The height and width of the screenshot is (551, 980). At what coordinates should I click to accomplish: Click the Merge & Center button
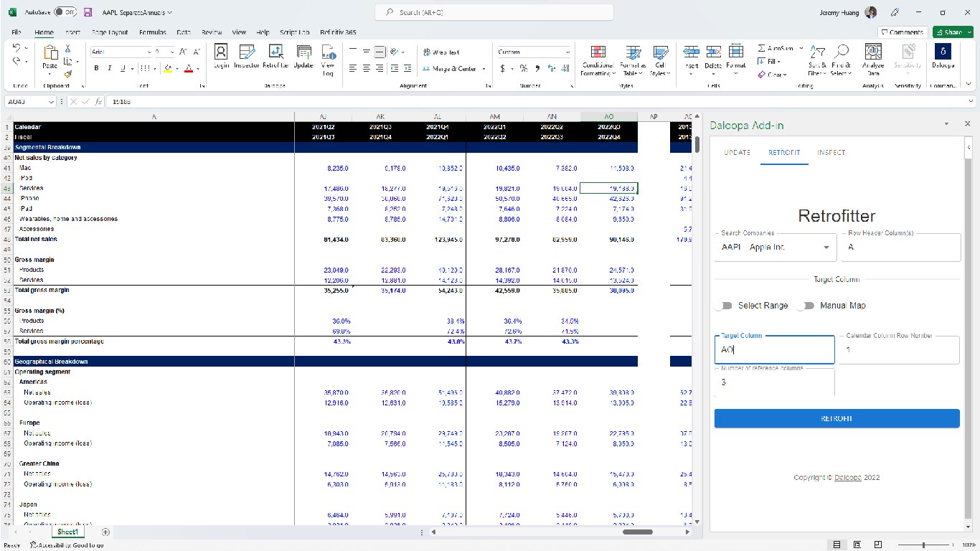450,69
